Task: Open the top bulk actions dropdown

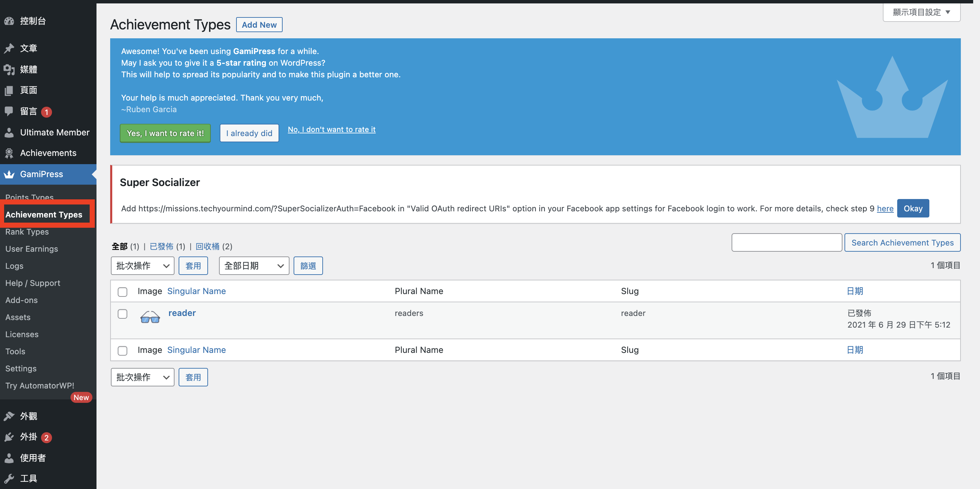Action: click(x=143, y=265)
